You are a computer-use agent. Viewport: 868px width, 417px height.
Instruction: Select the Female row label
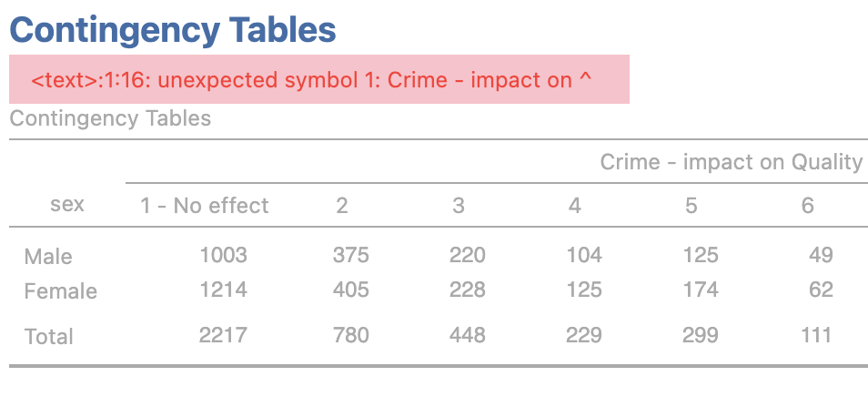[61, 291]
